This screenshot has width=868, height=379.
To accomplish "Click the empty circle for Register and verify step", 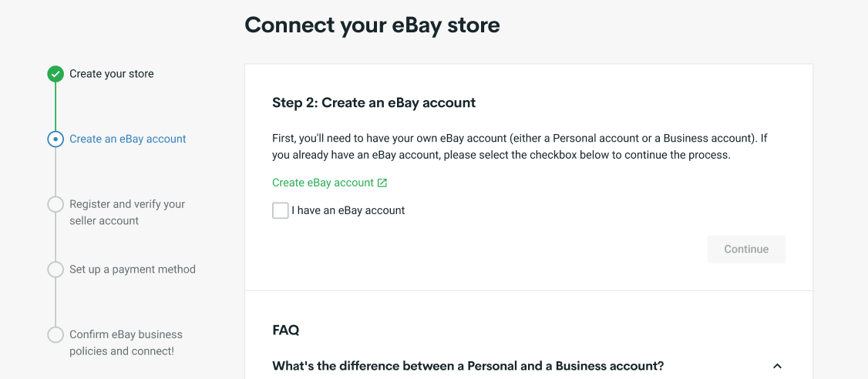I will tap(56, 204).
